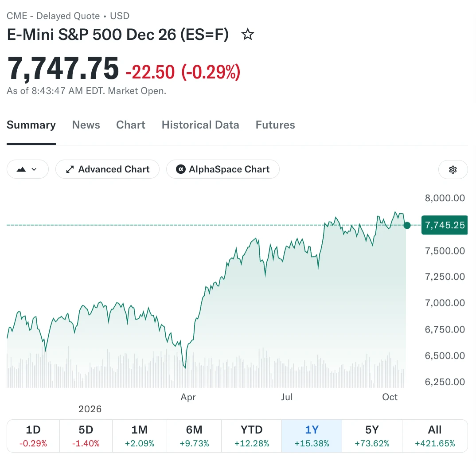The height and width of the screenshot is (461, 476).
Task: Switch to the Chart tab
Action: click(x=131, y=125)
